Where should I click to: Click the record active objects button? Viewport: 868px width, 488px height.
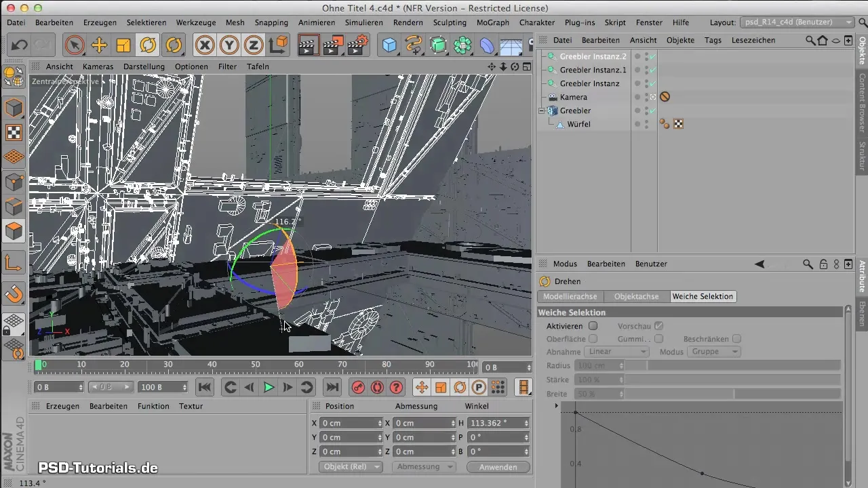coord(358,387)
